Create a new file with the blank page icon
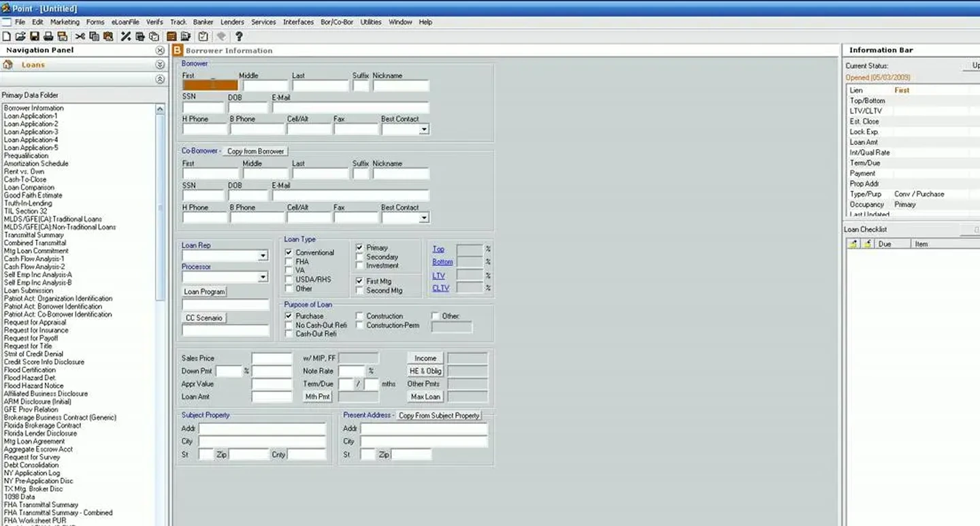 tap(7, 37)
